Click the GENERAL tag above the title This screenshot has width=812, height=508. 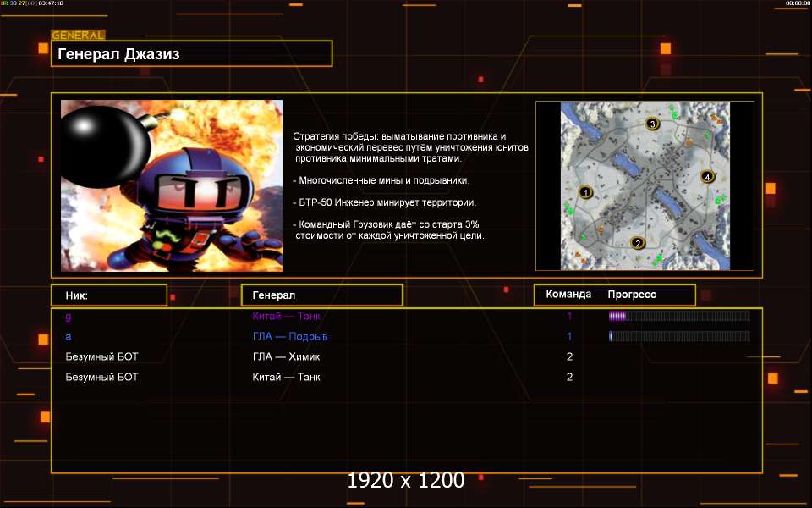[78, 35]
